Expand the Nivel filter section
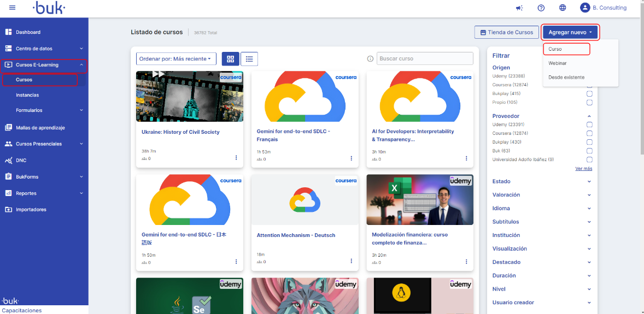 [589, 289]
